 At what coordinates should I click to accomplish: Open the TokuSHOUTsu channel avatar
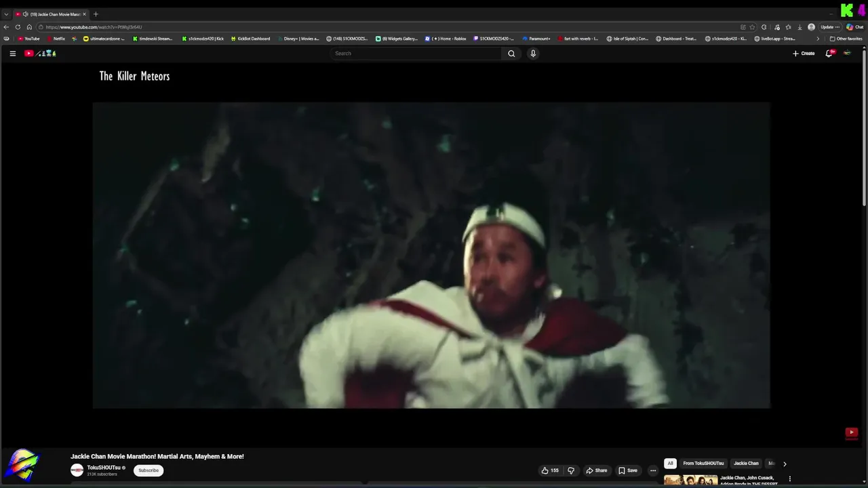[x=77, y=470]
